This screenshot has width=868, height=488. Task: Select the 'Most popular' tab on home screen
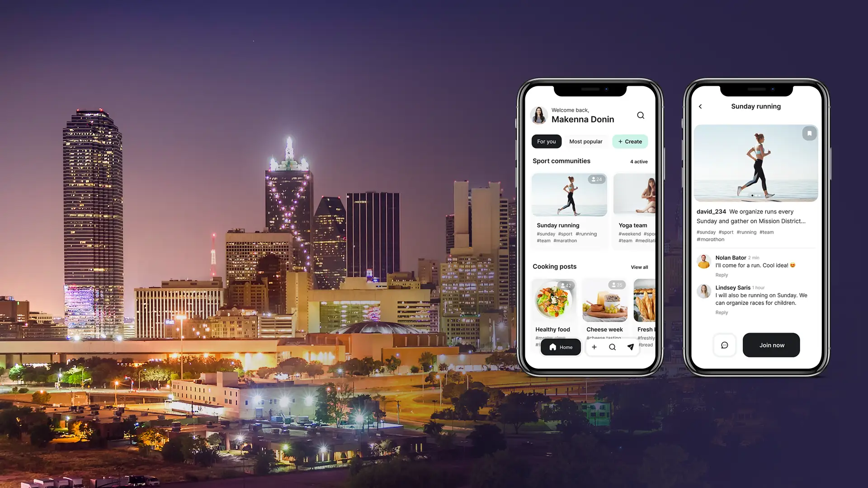[585, 141]
